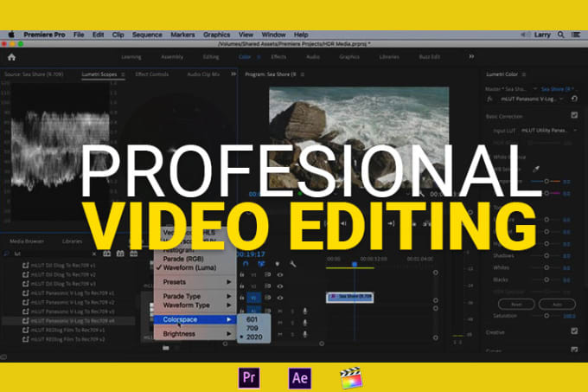This screenshot has height=392, width=588.
Task: Clear the lut search with the X icon
Action: (x=94, y=254)
